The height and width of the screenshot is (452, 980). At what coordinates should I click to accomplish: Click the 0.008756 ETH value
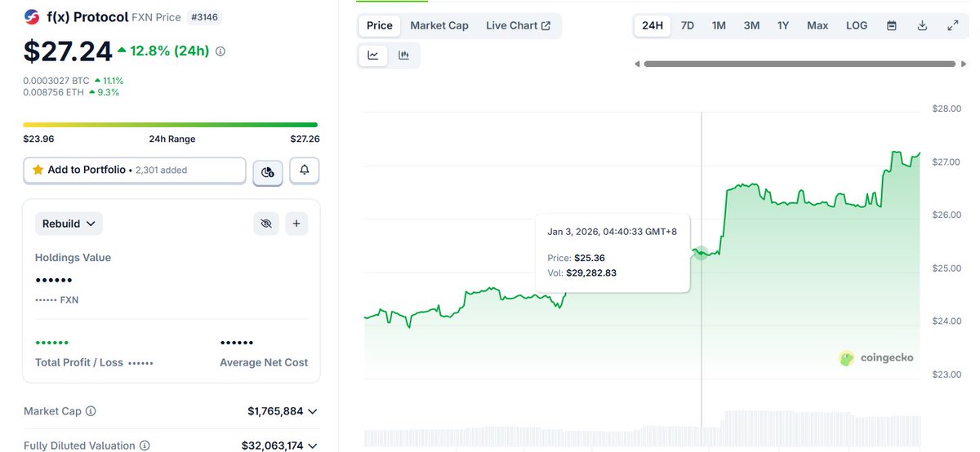(x=54, y=92)
